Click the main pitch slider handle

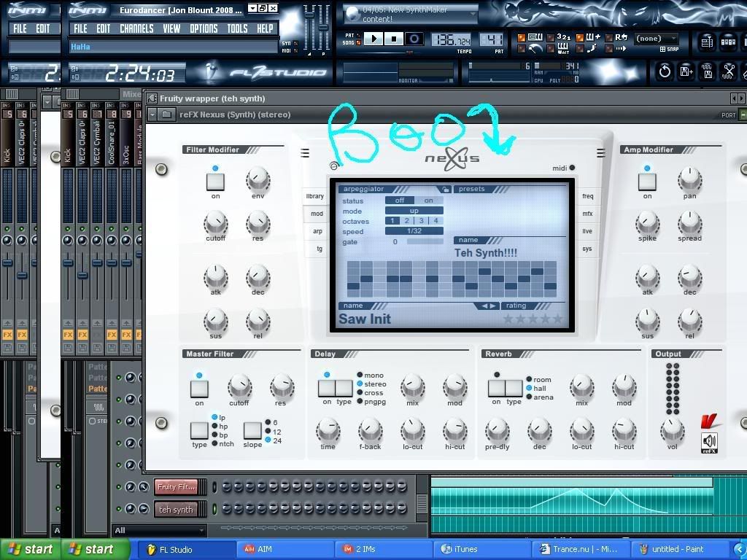coord(323,27)
